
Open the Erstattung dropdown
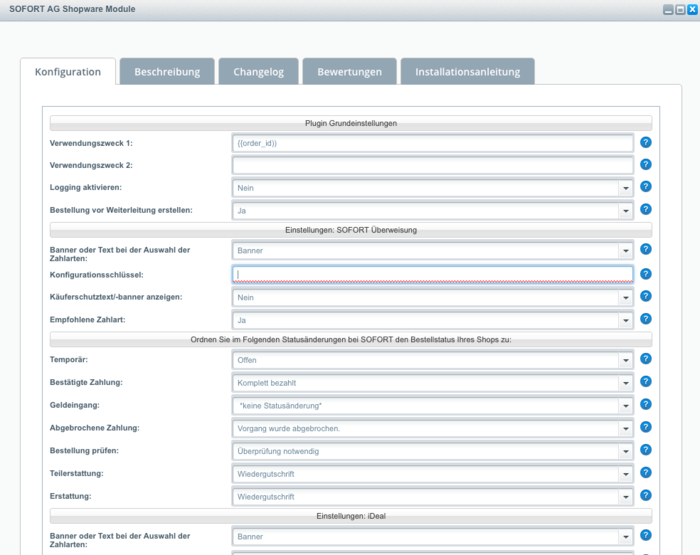(x=626, y=497)
